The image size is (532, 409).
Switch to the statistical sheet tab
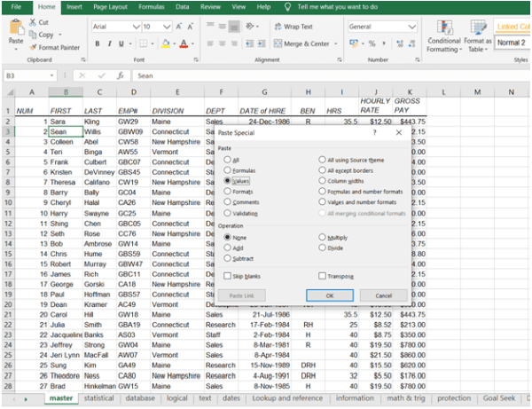pyautogui.click(x=98, y=398)
